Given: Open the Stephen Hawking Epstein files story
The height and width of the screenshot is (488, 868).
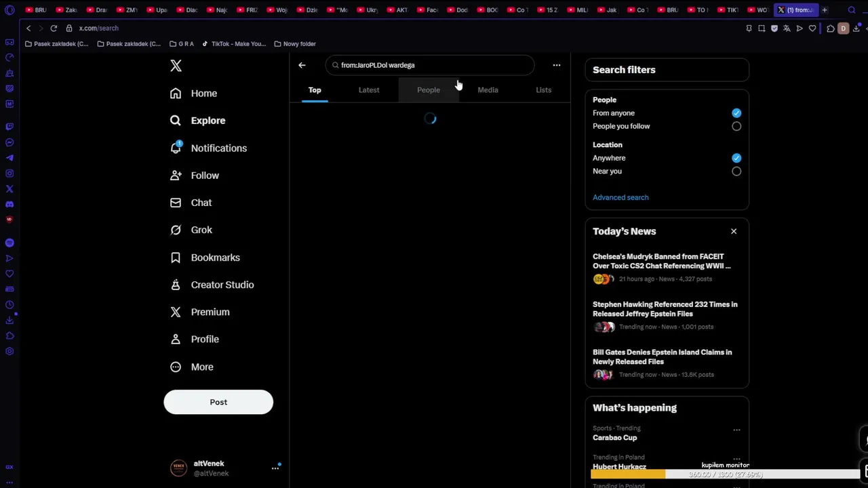Looking at the screenshot, I should point(665,309).
